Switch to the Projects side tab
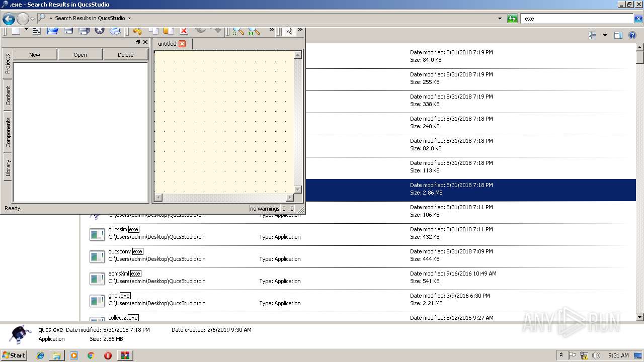Viewport: 644px width, 362px height. click(x=8, y=64)
